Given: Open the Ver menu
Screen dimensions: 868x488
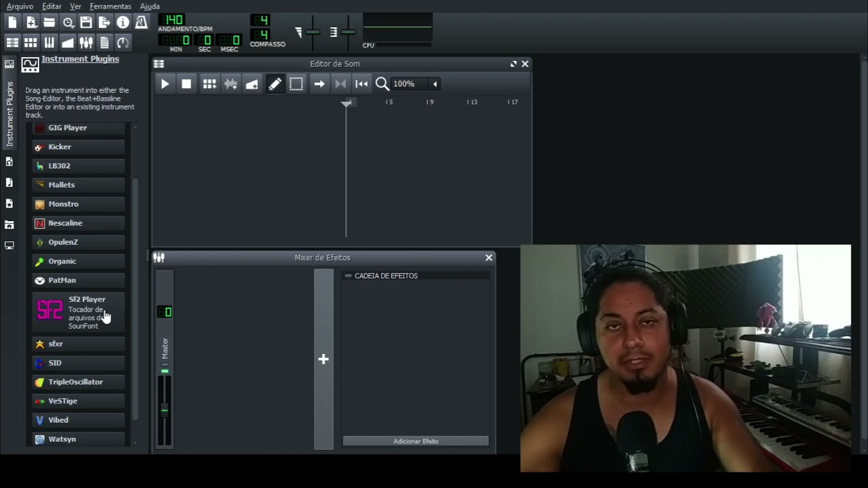Looking at the screenshot, I should click(75, 6).
